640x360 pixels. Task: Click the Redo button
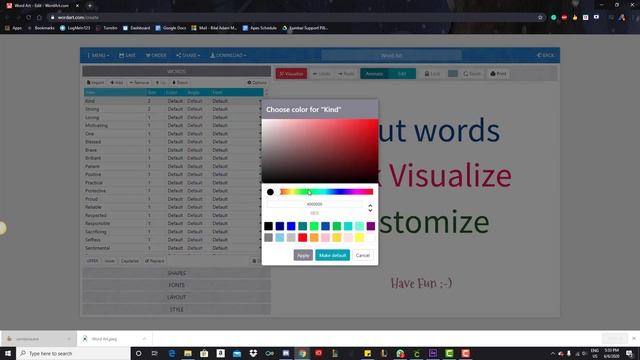(346, 74)
